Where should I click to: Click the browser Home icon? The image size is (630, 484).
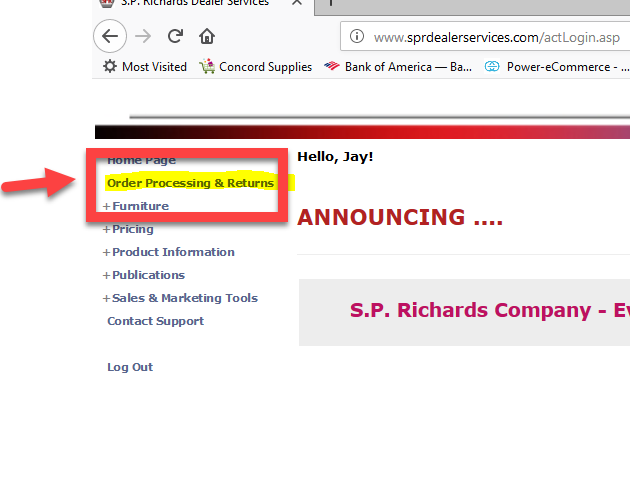coord(206,37)
